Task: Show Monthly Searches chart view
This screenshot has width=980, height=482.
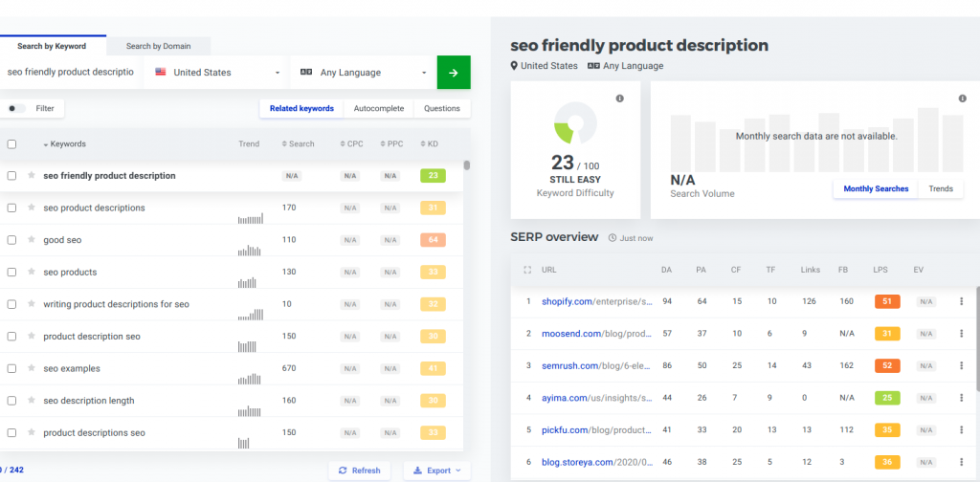Action: pyautogui.click(x=876, y=188)
